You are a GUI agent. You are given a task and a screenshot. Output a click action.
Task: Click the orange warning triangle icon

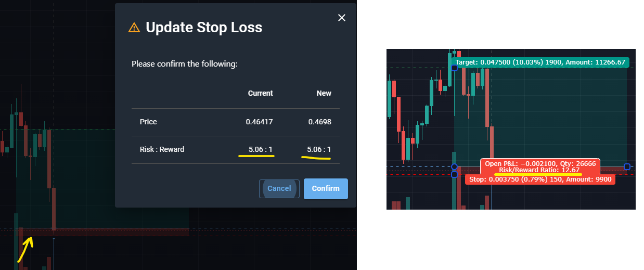[x=134, y=28]
